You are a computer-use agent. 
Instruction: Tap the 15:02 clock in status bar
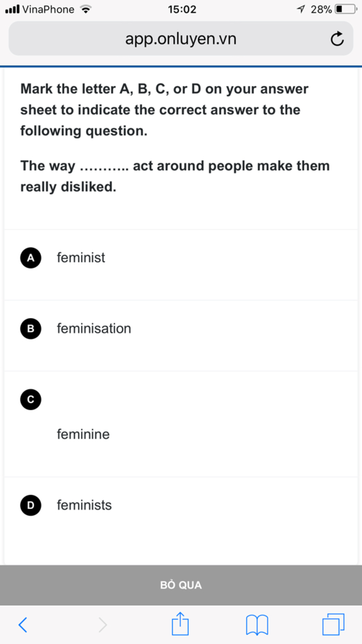182,9
